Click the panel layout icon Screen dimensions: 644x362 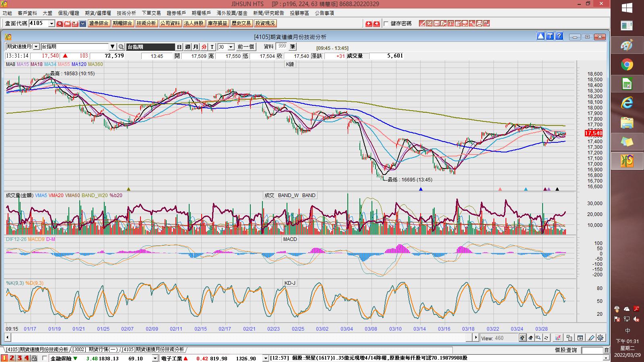pyautogui.click(x=580, y=338)
